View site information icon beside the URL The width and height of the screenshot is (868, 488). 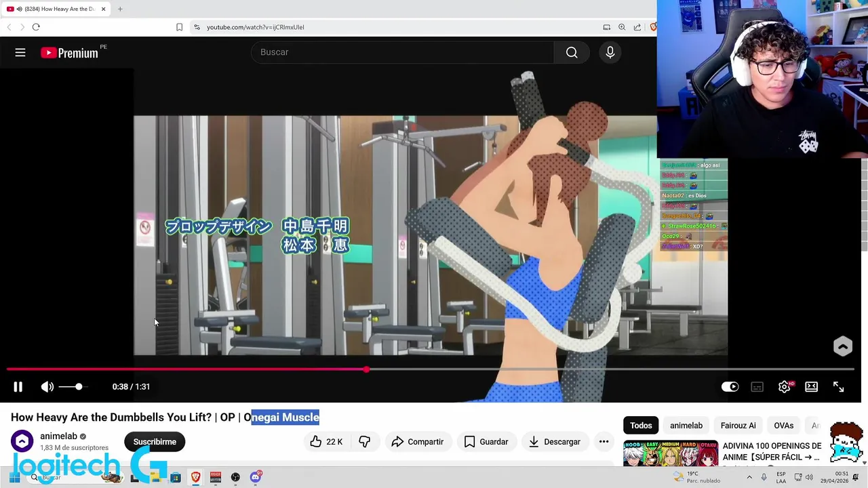pos(197,27)
